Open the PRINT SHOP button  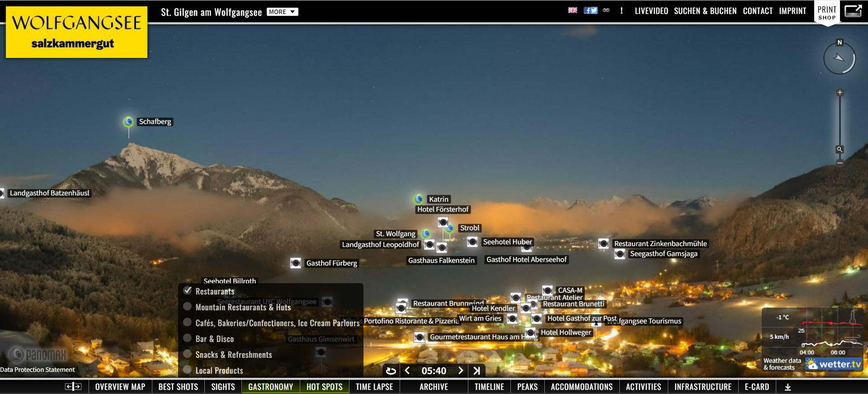[827, 13]
